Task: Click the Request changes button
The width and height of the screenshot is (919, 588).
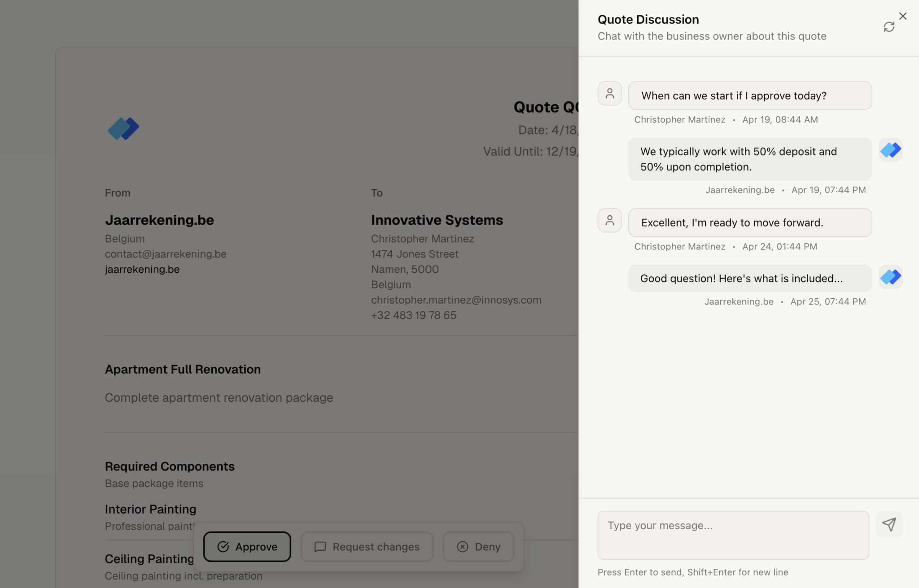Action: tap(367, 547)
